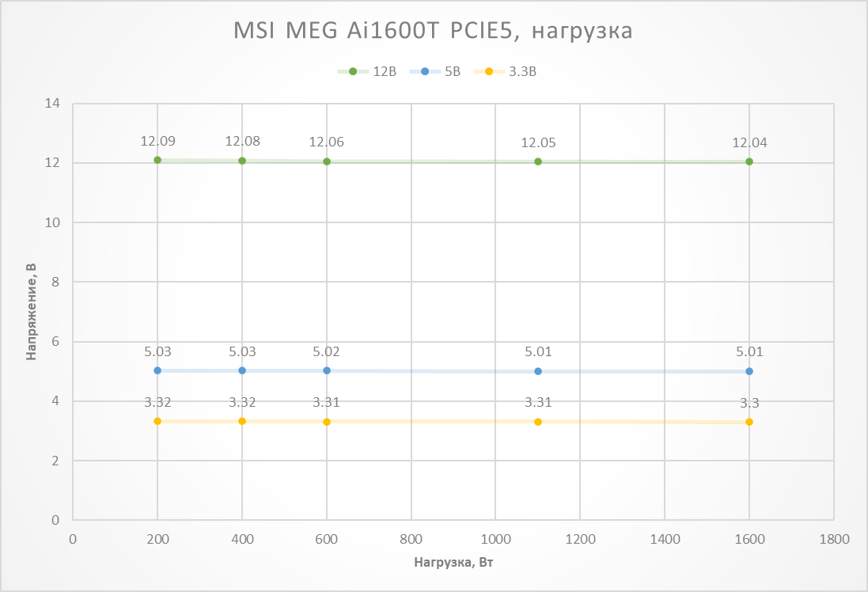Viewport: 868px width, 592px height.
Task: Select the yellow 3.3В point at 1600 Вт
Action: coord(749,422)
